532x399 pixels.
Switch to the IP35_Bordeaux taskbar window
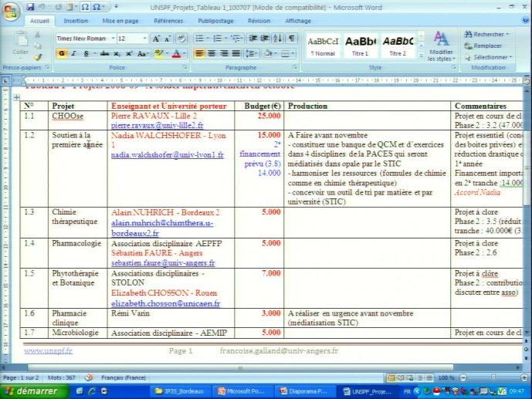point(180,391)
